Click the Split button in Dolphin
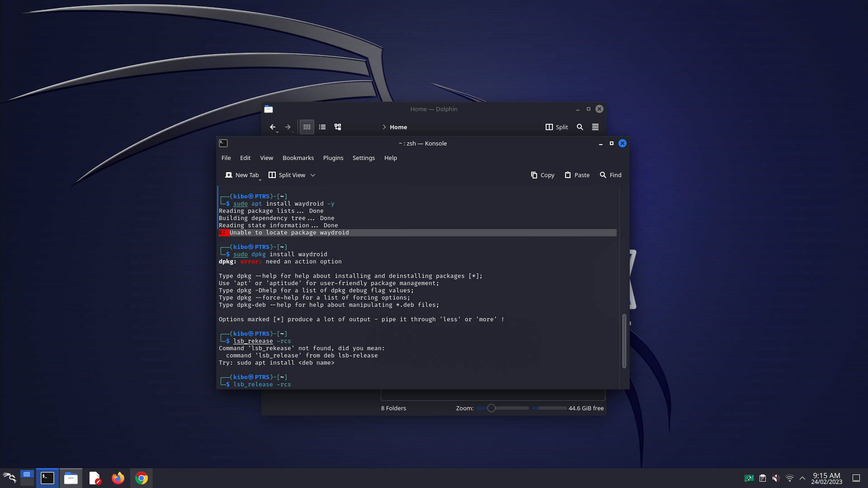This screenshot has width=868, height=488. coord(557,127)
